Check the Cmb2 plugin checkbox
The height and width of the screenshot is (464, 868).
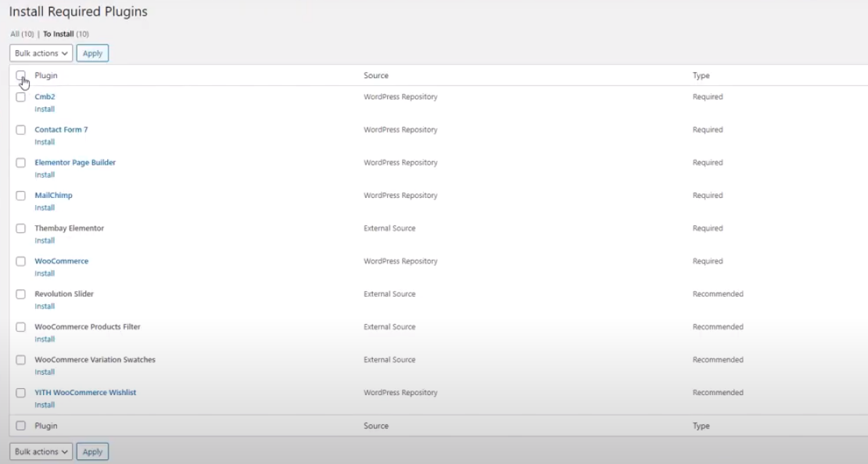pos(20,97)
